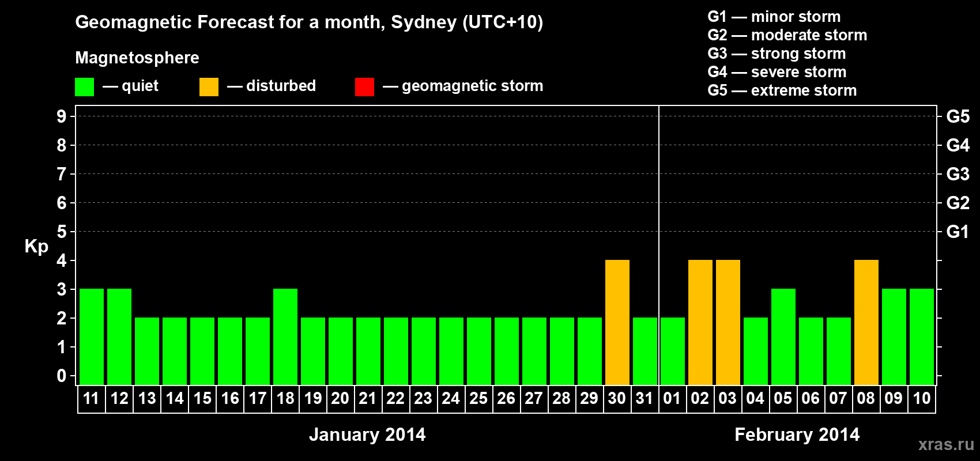
Task: Click the G4 label on right axis
Action: click(958, 145)
